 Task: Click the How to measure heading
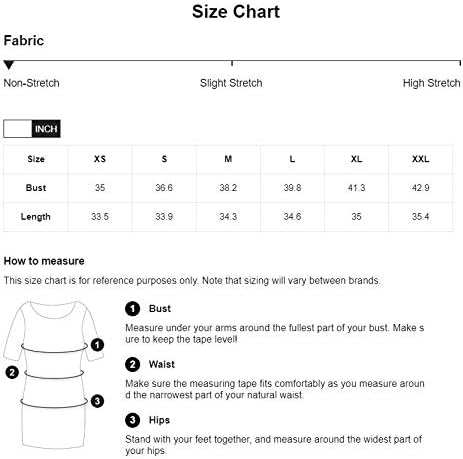[44, 261]
